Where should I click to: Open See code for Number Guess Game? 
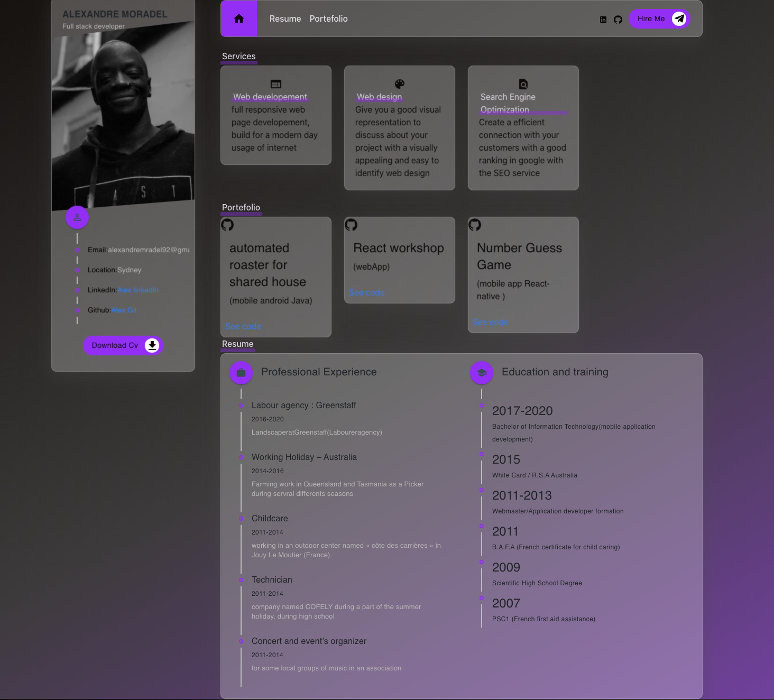[x=491, y=323]
